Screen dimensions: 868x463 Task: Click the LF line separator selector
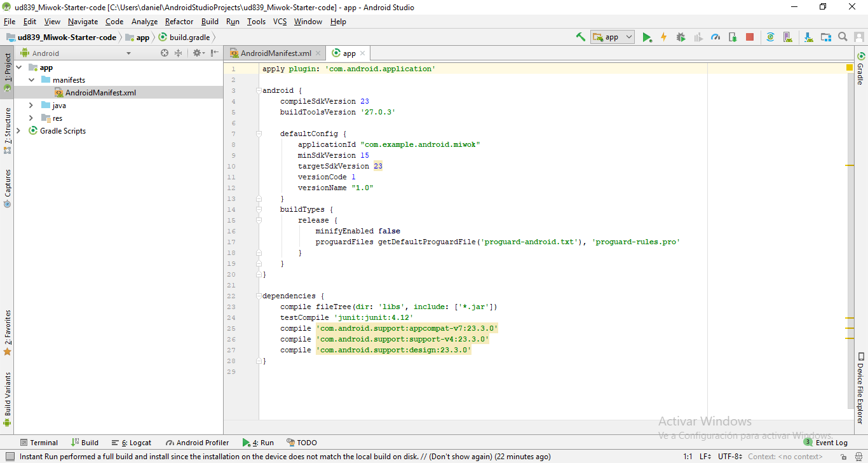705,457
